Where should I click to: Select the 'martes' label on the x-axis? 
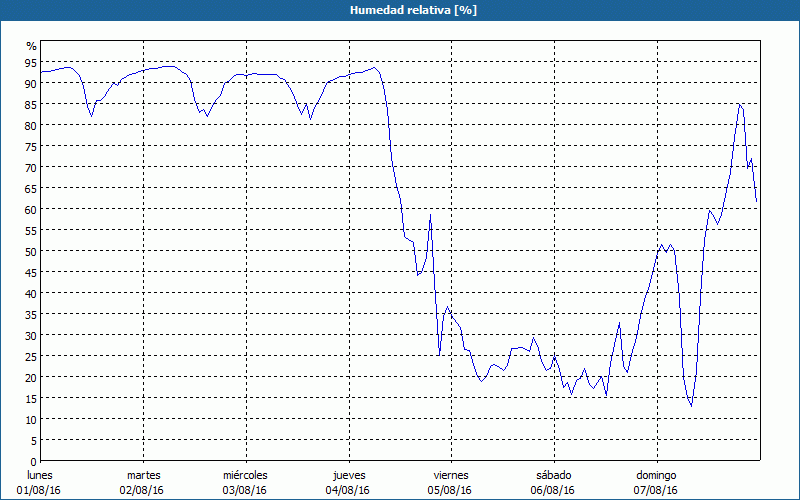coord(143,475)
